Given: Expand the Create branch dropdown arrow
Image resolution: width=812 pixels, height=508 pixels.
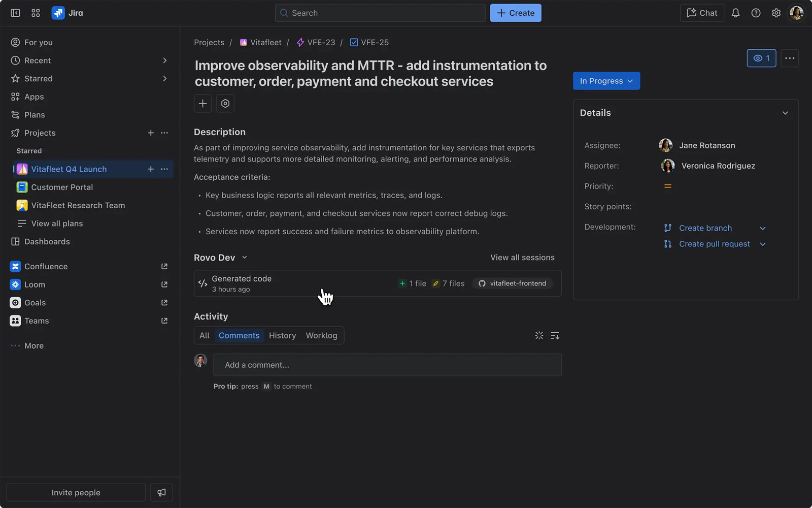Looking at the screenshot, I should point(762,228).
